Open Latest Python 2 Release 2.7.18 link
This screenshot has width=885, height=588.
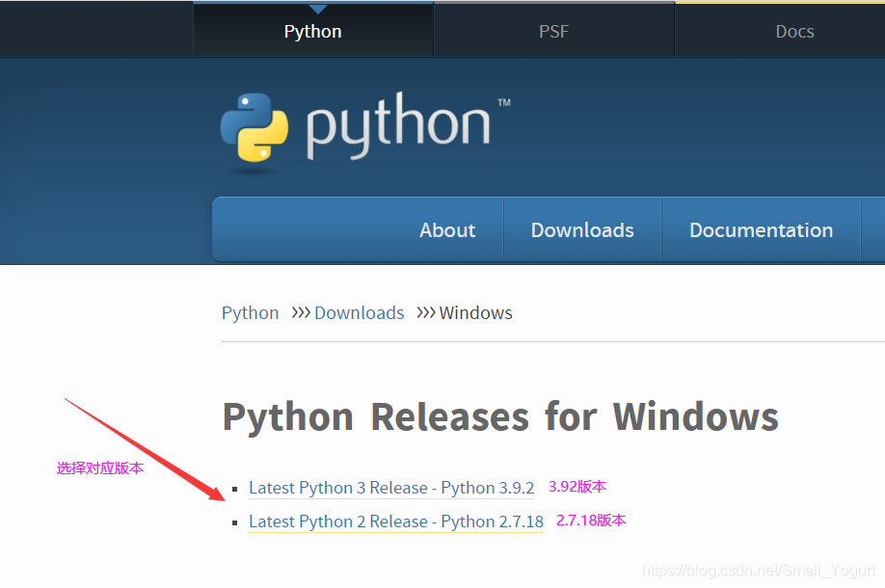coord(396,521)
